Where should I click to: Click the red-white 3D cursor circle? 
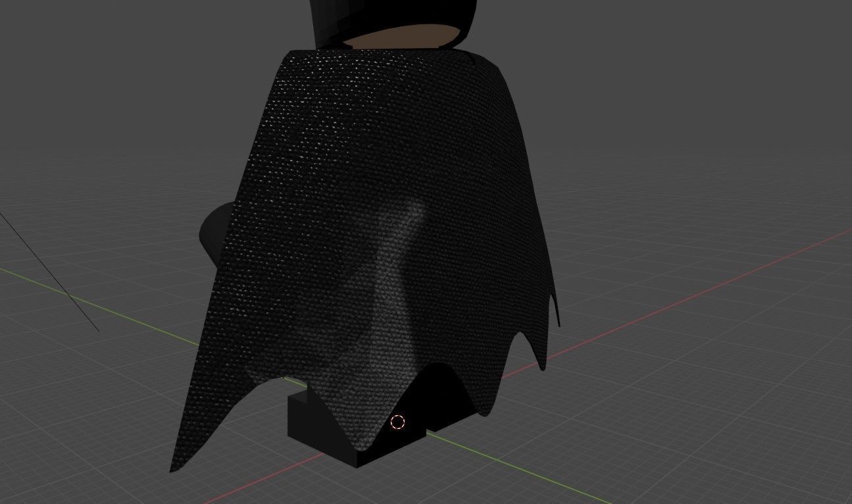397,422
